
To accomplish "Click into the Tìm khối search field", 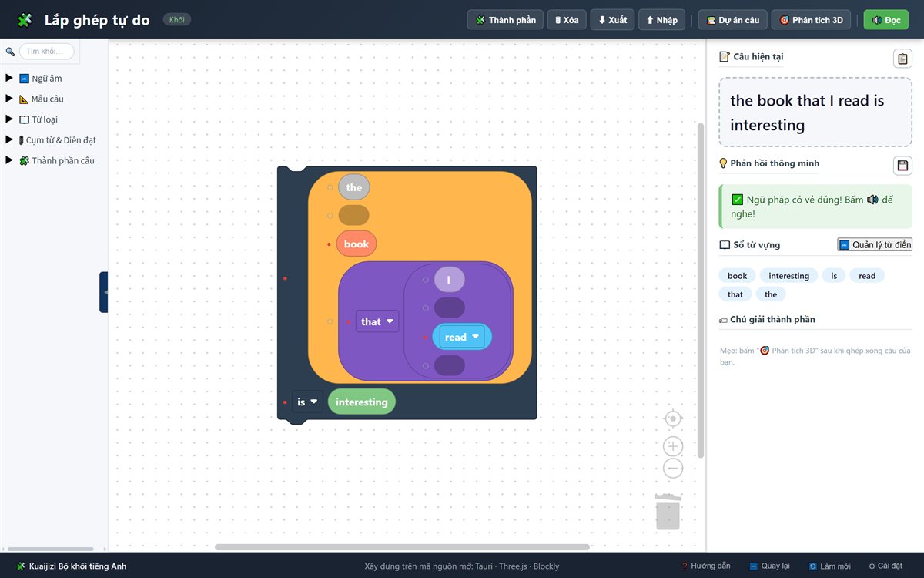I will coord(47,52).
